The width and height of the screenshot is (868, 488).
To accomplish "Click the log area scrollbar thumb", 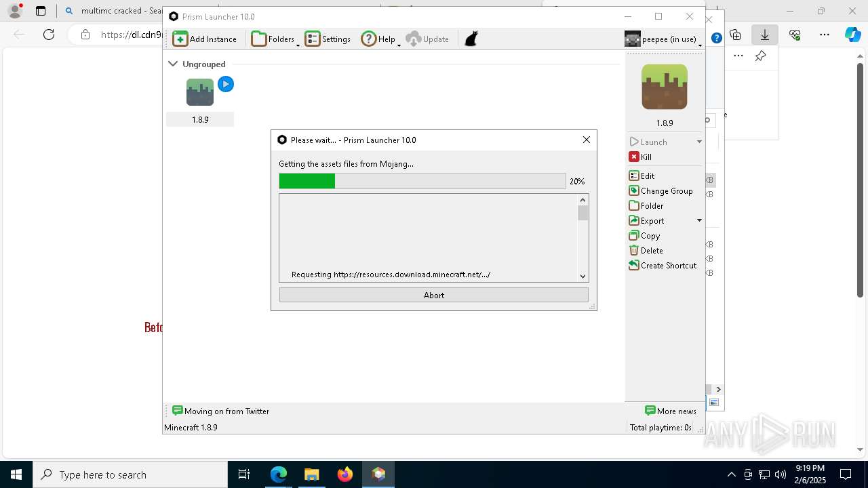I will 583,213.
